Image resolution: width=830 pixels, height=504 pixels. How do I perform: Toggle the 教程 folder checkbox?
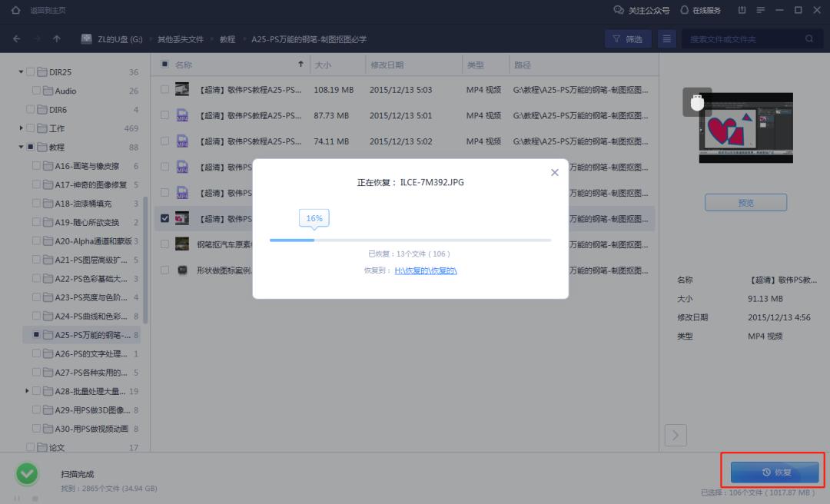coord(30,147)
